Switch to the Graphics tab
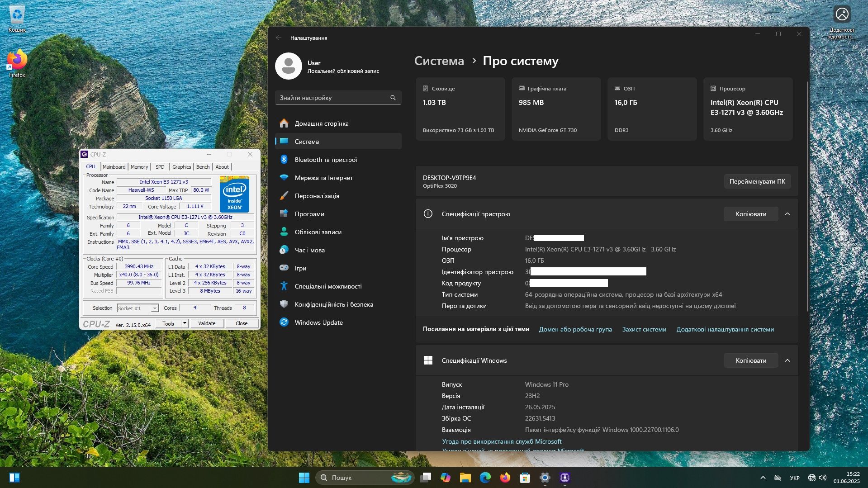 point(182,167)
